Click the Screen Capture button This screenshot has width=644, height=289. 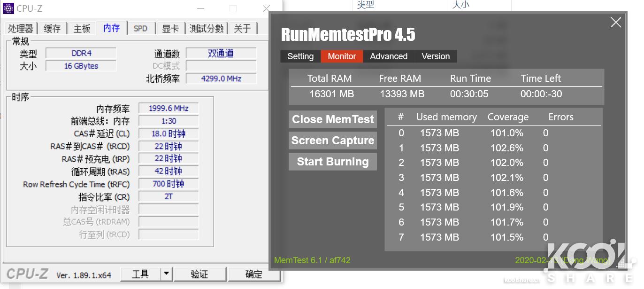point(332,140)
